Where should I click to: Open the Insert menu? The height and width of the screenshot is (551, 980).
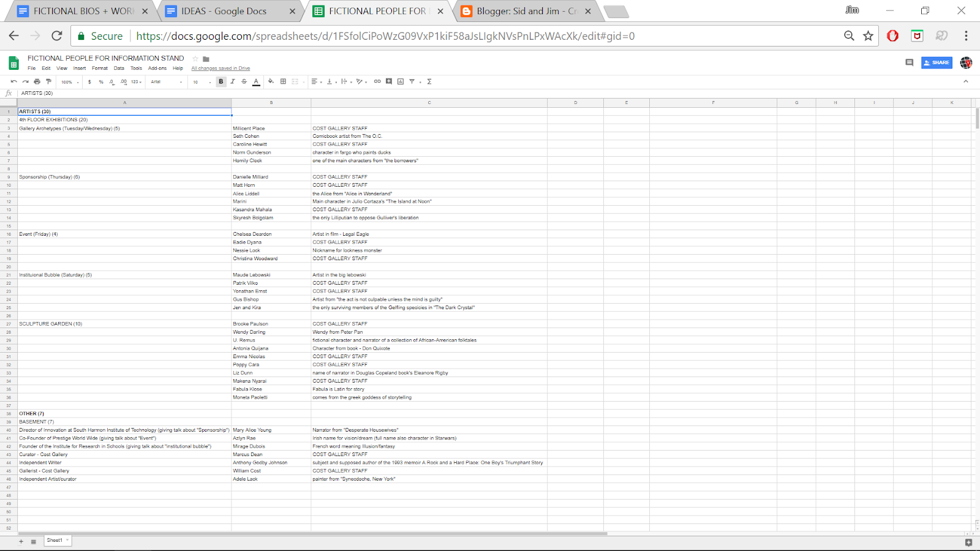click(80, 69)
